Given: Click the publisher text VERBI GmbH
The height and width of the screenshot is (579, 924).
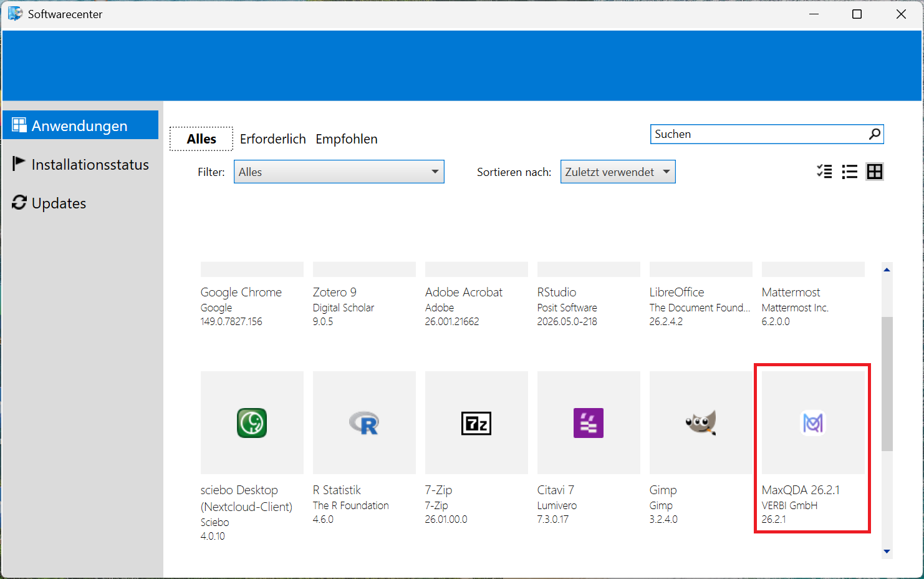Looking at the screenshot, I should [x=789, y=505].
